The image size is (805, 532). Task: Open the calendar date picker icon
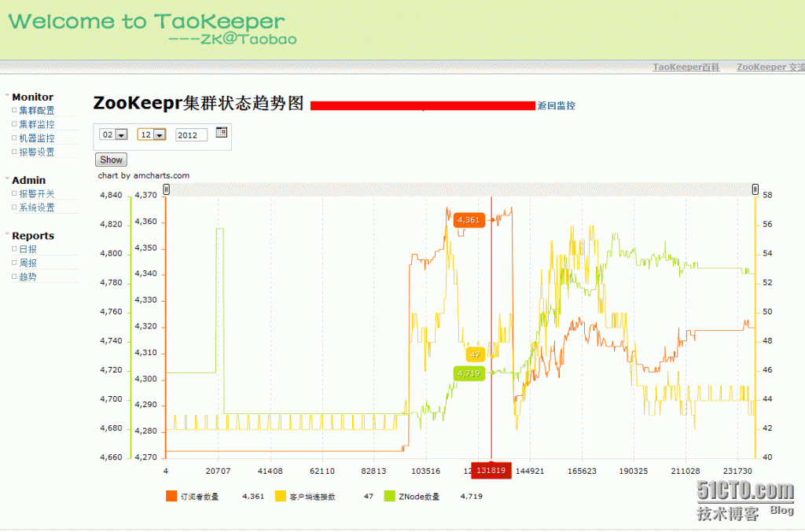click(221, 132)
